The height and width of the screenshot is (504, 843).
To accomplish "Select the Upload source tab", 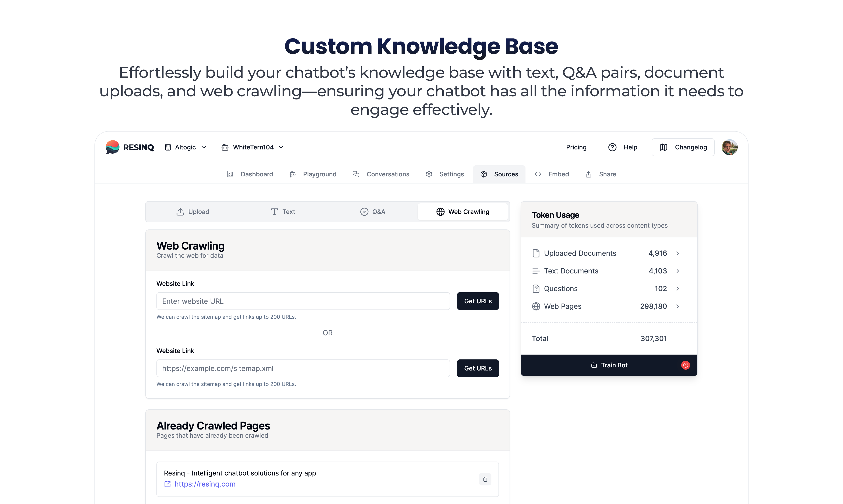I will pos(193,212).
